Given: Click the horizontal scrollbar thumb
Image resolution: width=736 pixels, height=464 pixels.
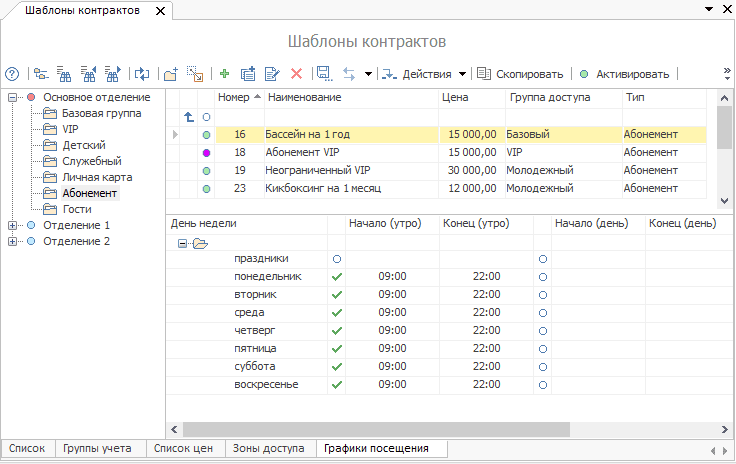Looking at the screenshot, I should click(376, 429).
